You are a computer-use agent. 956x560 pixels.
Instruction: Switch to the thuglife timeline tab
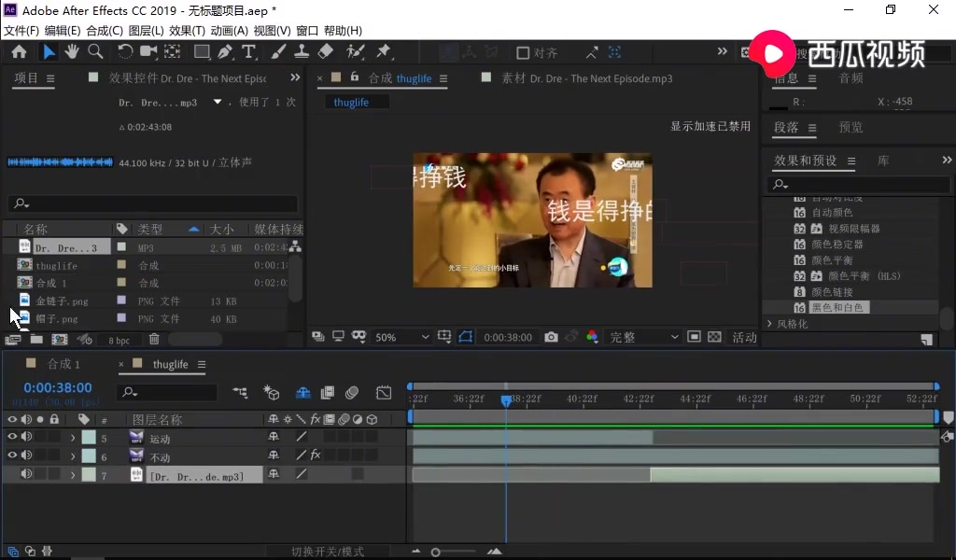(171, 364)
